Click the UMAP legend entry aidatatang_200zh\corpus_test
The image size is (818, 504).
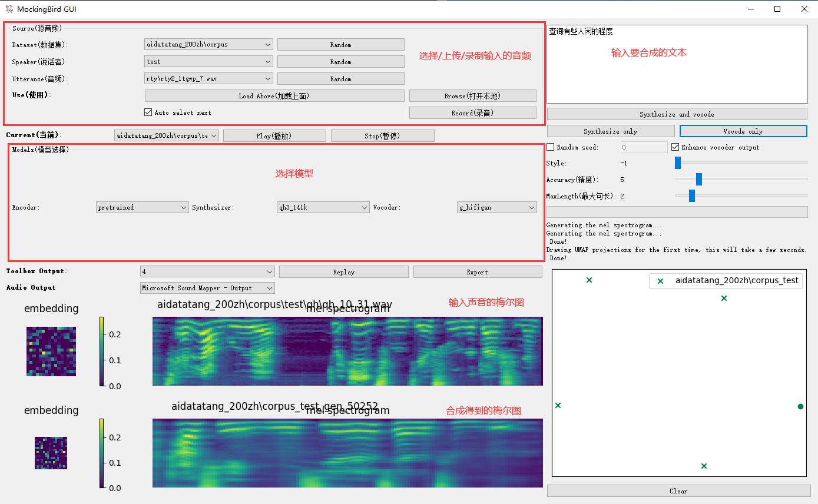pyautogui.click(x=727, y=281)
